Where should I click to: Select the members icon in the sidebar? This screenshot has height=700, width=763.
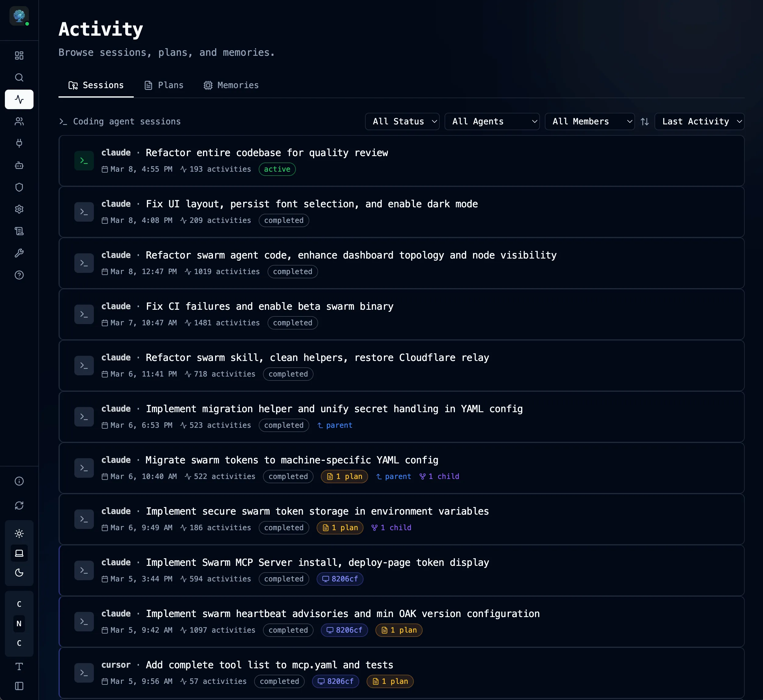click(x=19, y=121)
